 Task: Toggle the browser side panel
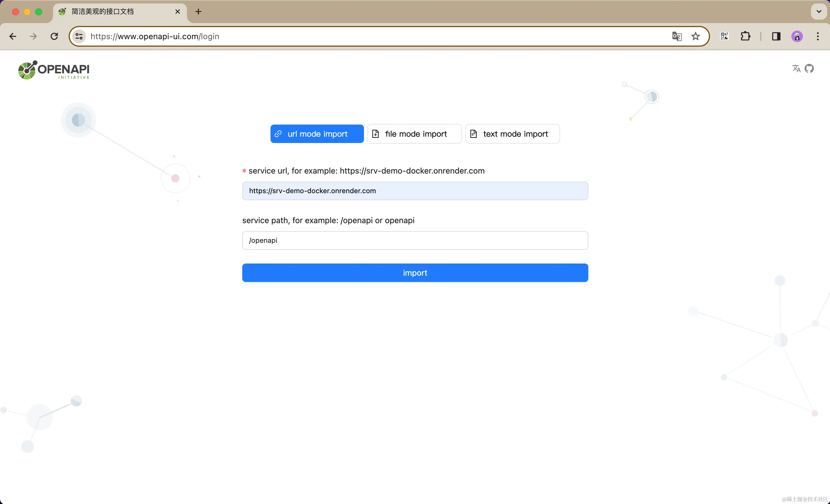[x=776, y=36]
